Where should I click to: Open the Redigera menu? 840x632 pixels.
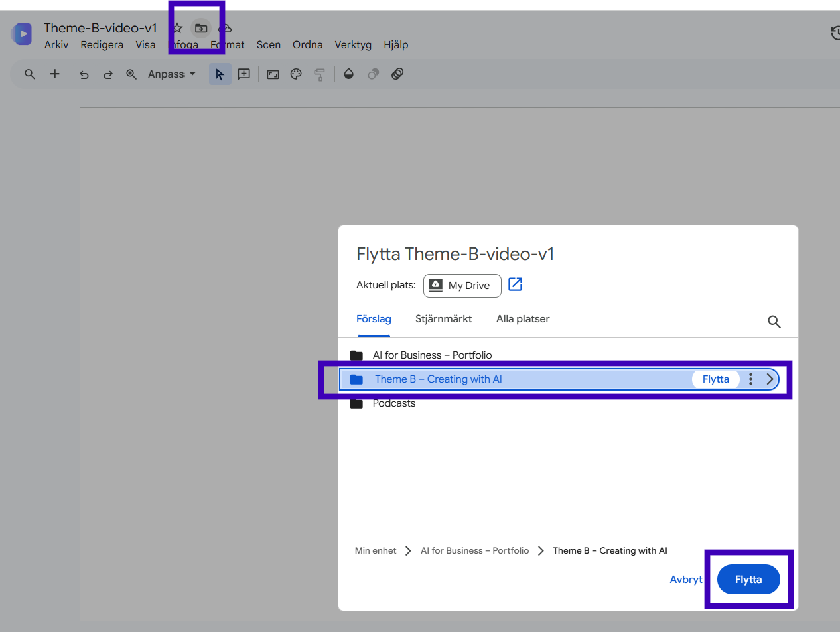coord(102,45)
